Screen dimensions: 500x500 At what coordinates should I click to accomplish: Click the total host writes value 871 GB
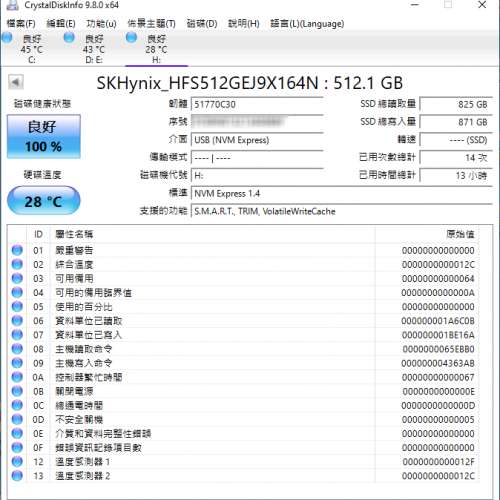coord(456,122)
